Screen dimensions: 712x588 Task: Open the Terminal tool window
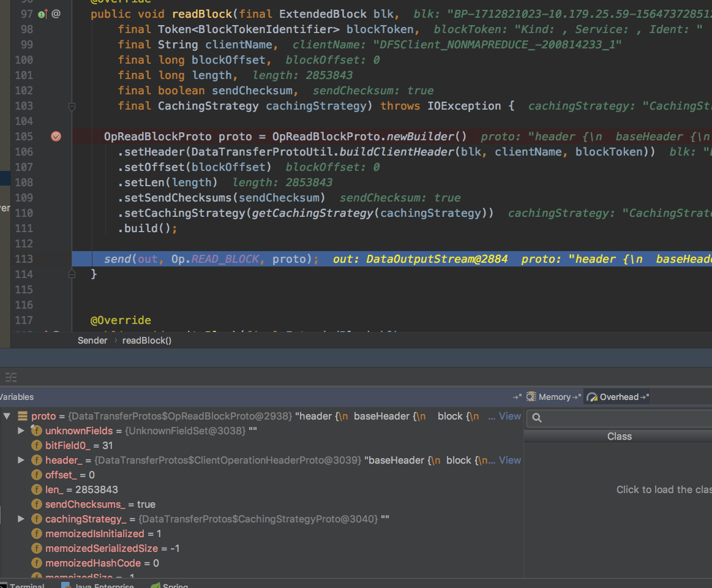coord(23,584)
